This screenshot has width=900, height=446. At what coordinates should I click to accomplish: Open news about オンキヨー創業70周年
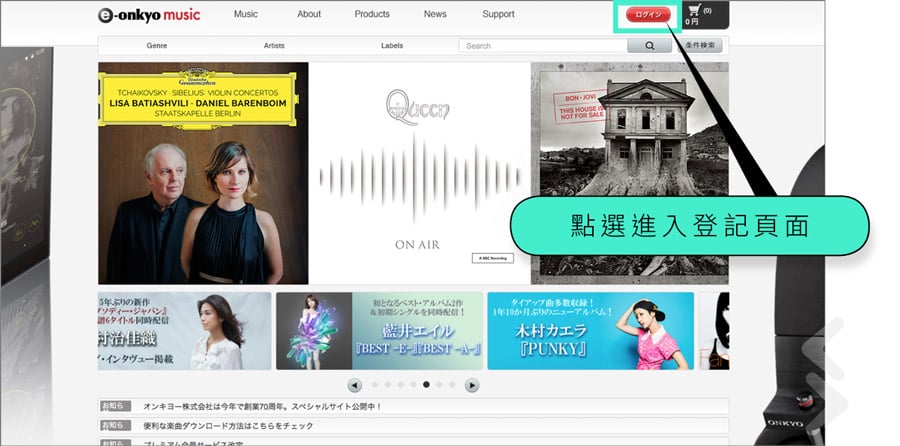point(262,406)
